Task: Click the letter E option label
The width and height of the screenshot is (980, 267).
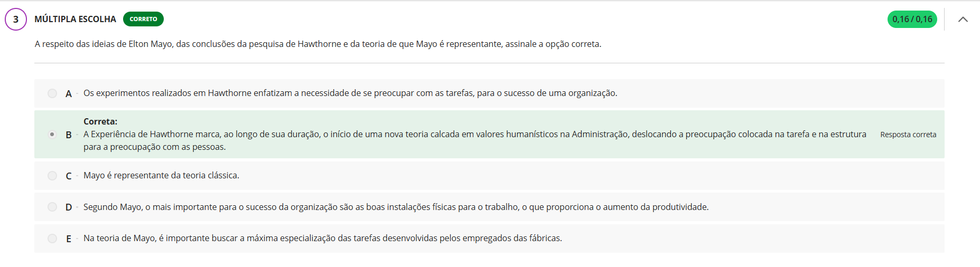Action: 69,239
